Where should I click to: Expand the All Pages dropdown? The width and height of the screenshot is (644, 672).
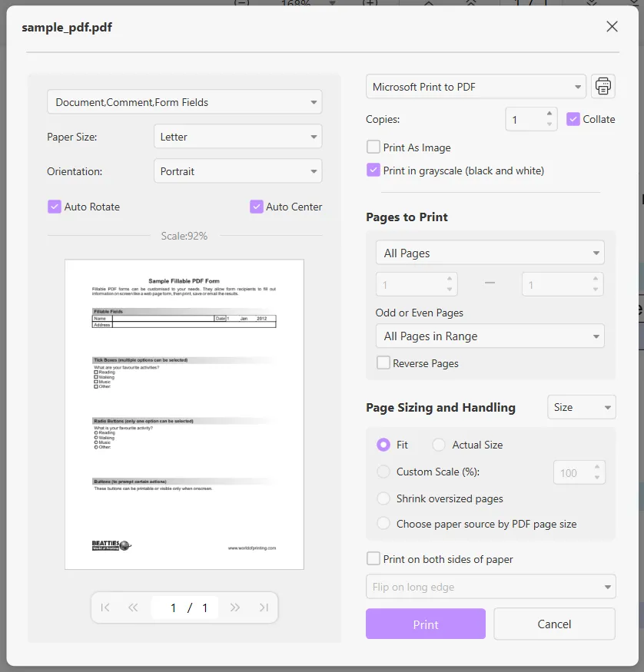pos(490,252)
